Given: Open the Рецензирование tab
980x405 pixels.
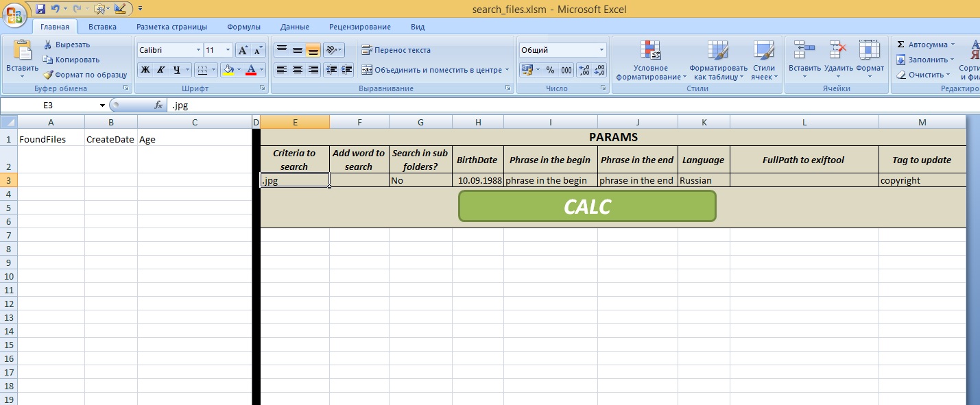Looking at the screenshot, I should (360, 27).
